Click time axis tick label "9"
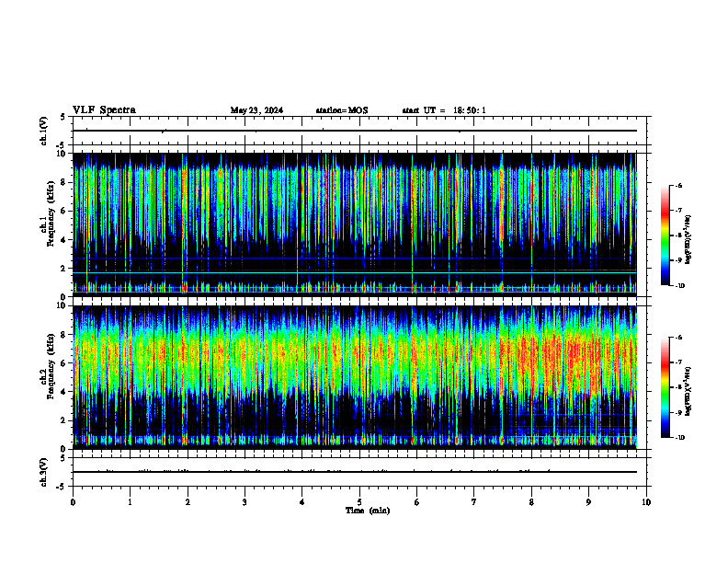Viewport: 728px width, 563px height. tap(588, 502)
